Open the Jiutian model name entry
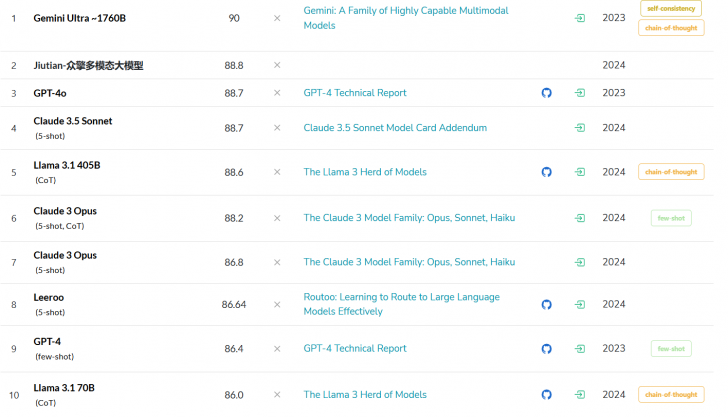728x417 pixels. point(88,66)
